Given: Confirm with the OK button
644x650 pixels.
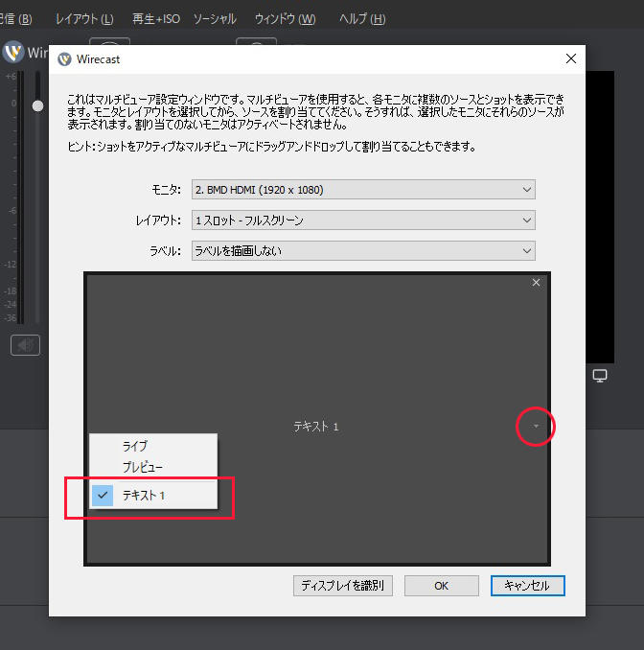Looking at the screenshot, I should [442, 586].
